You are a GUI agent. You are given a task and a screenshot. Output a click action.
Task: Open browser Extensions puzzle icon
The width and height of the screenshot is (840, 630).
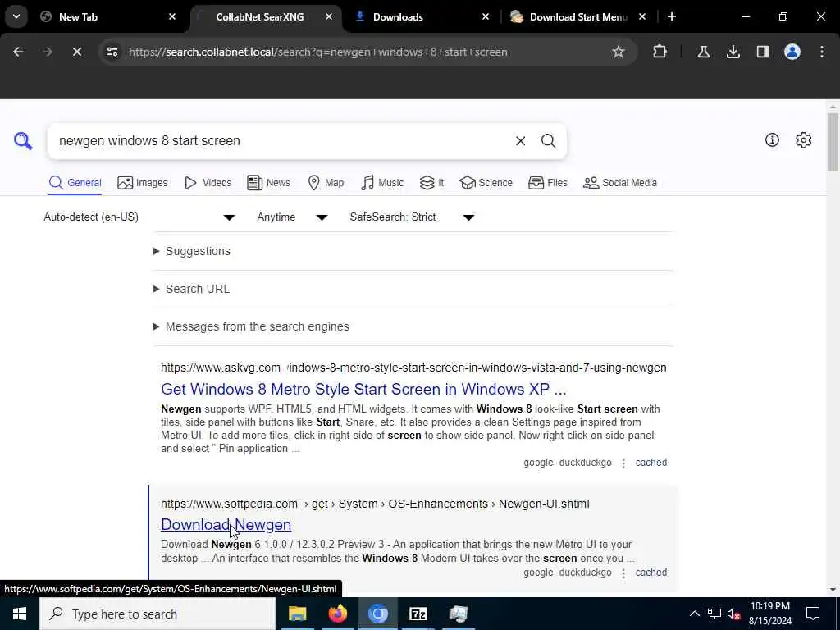point(660,52)
